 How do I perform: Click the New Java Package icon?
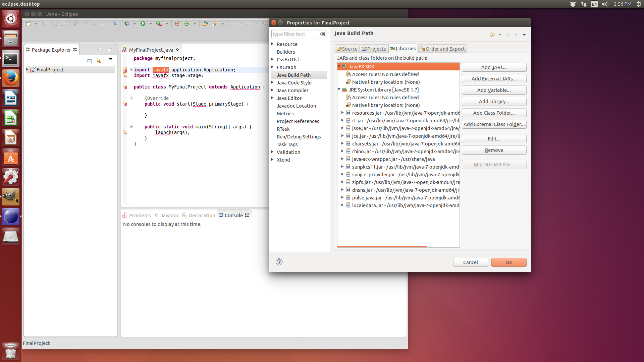pyautogui.click(x=177, y=23)
